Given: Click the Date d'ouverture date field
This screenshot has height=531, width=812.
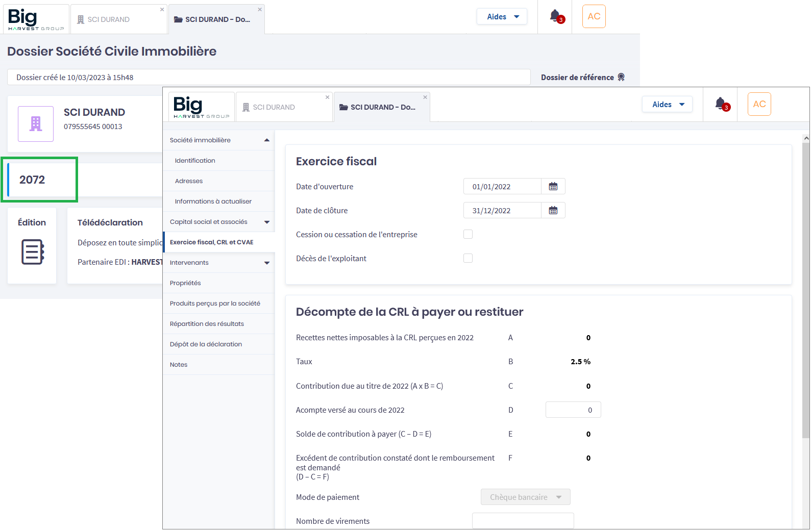Looking at the screenshot, I should pos(502,187).
